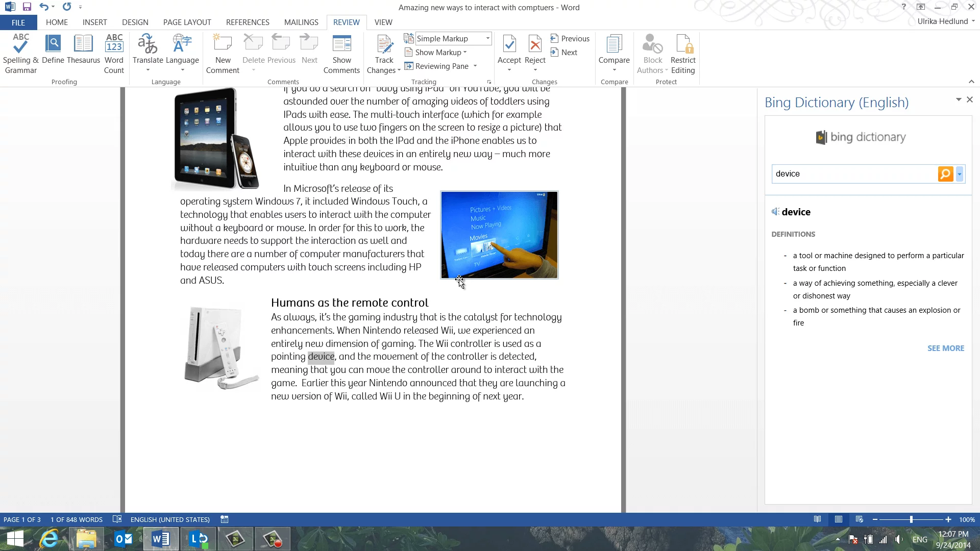This screenshot has height=551, width=980.
Task: Toggle Track Changes on
Action: [x=384, y=46]
